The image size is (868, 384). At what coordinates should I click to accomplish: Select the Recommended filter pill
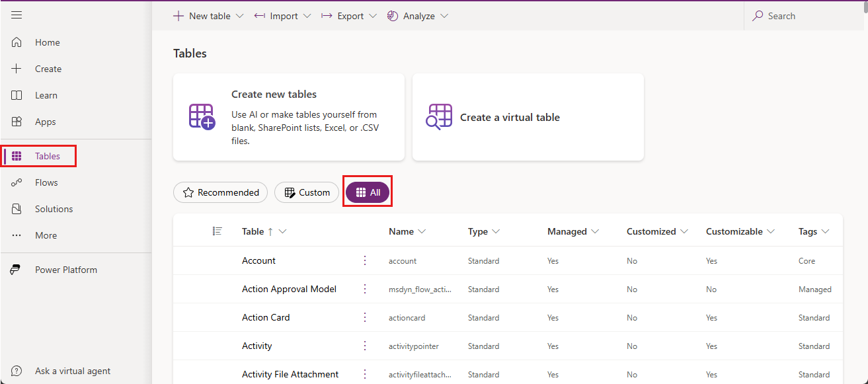220,192
